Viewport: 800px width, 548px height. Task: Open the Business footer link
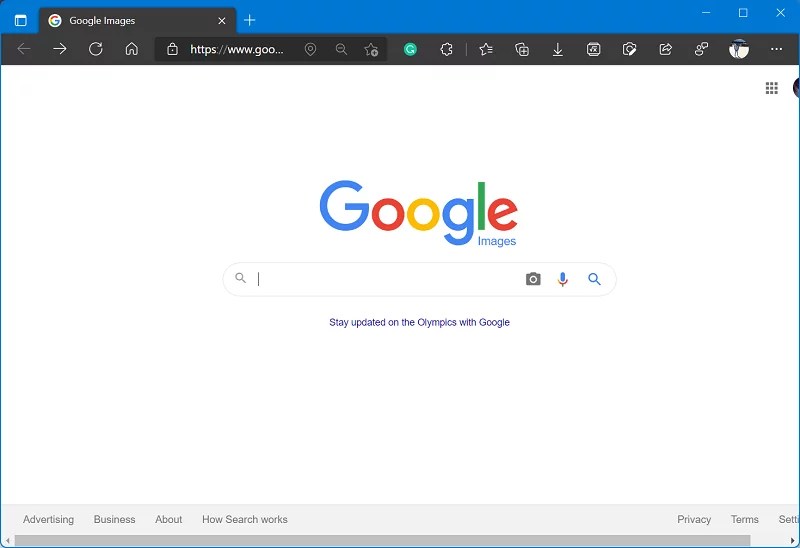pyautogui.click(x=114, y=519)
